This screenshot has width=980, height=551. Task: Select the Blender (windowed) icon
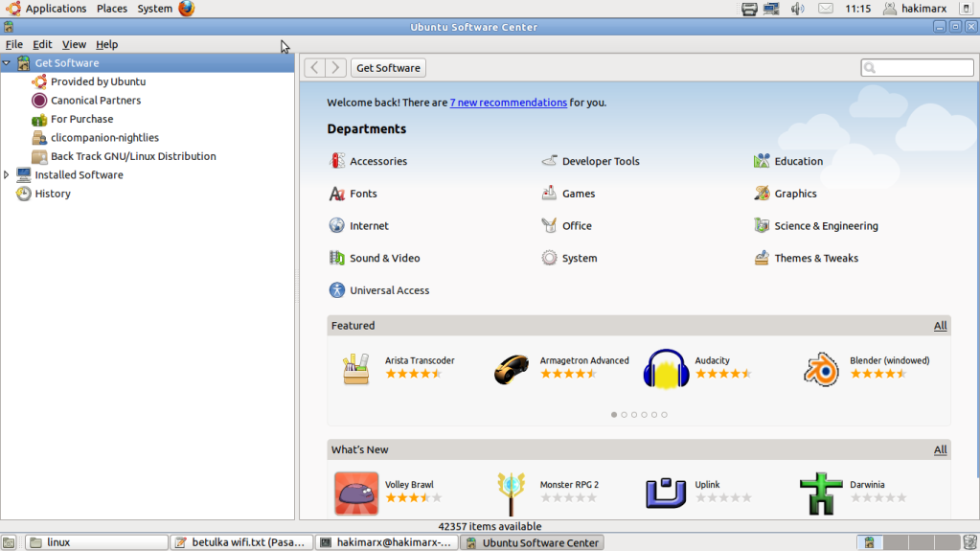click(x=821, y=369)
